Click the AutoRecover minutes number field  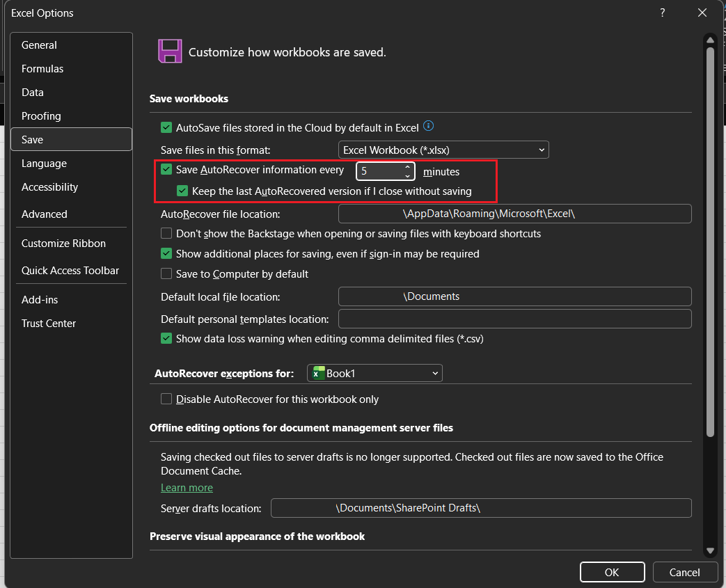(379, 171)
